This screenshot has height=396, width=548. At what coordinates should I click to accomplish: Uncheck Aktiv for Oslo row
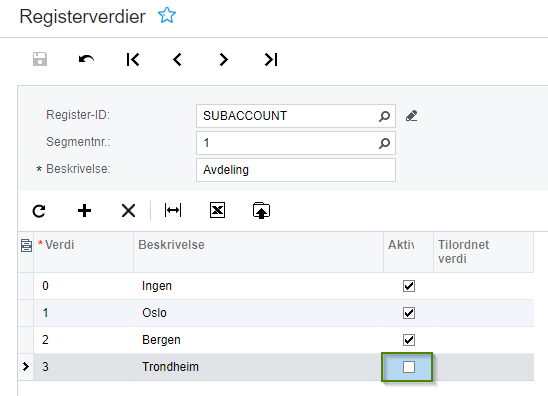(409, 313)
